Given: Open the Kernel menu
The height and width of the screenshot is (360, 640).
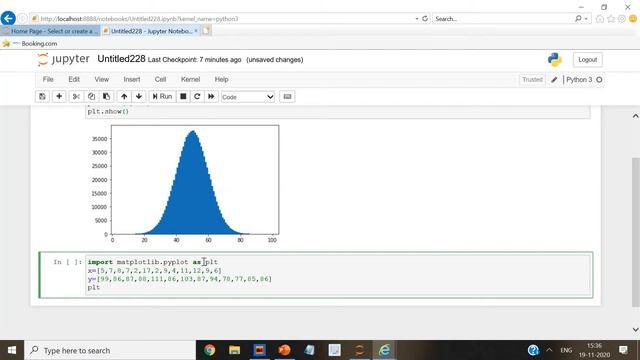Looking at the screenshot, I should [x=190, y=80].
